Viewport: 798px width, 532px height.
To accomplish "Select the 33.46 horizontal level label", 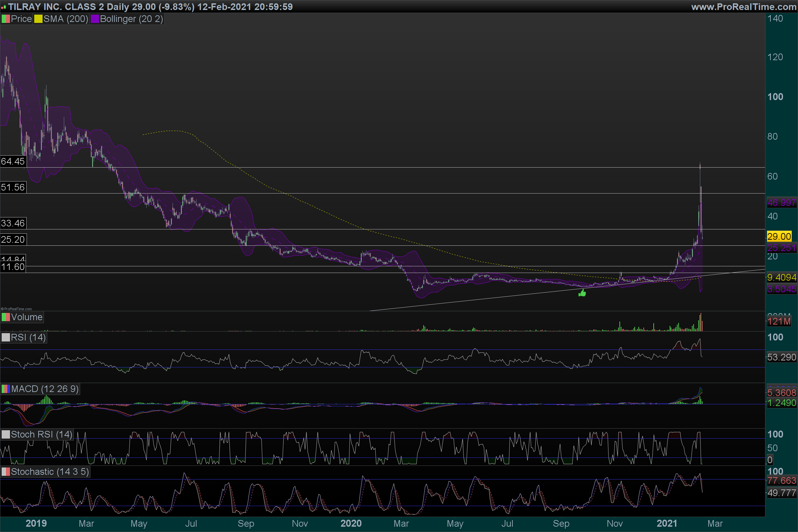I will tap(13, 223).
